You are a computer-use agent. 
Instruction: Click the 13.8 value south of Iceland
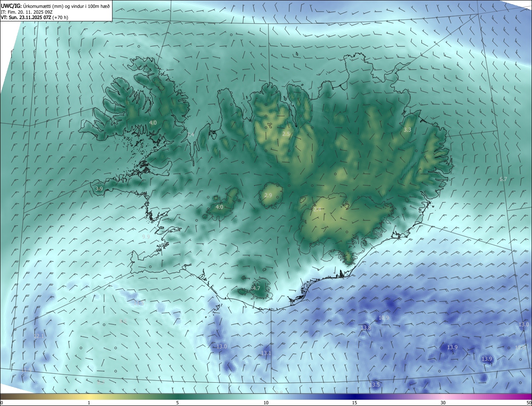pos(366,328)
